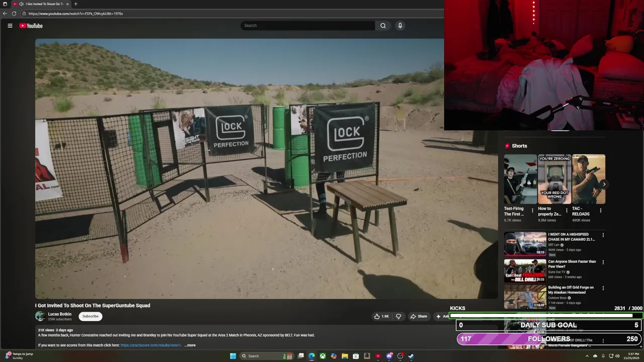Open the Windows Start menu
Image resolution: width=644 pixels, height=362 pixels.
click(x=233, y=356)
